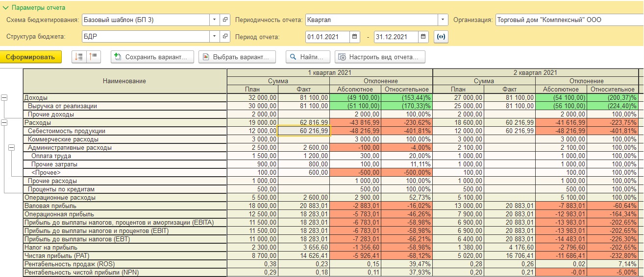Image resolution: width=644 pixels, height=277 pixels.
Task: Click the 1 квартал 2021 column header
Action: (330, 72)
